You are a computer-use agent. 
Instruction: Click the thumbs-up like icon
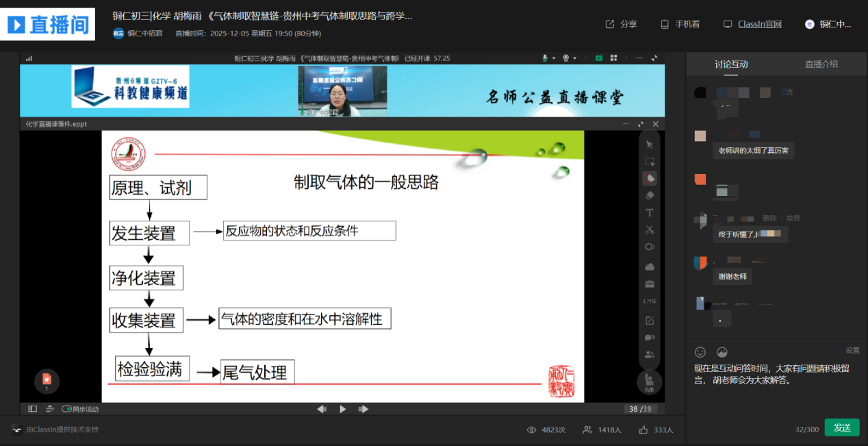coord(643,430)
